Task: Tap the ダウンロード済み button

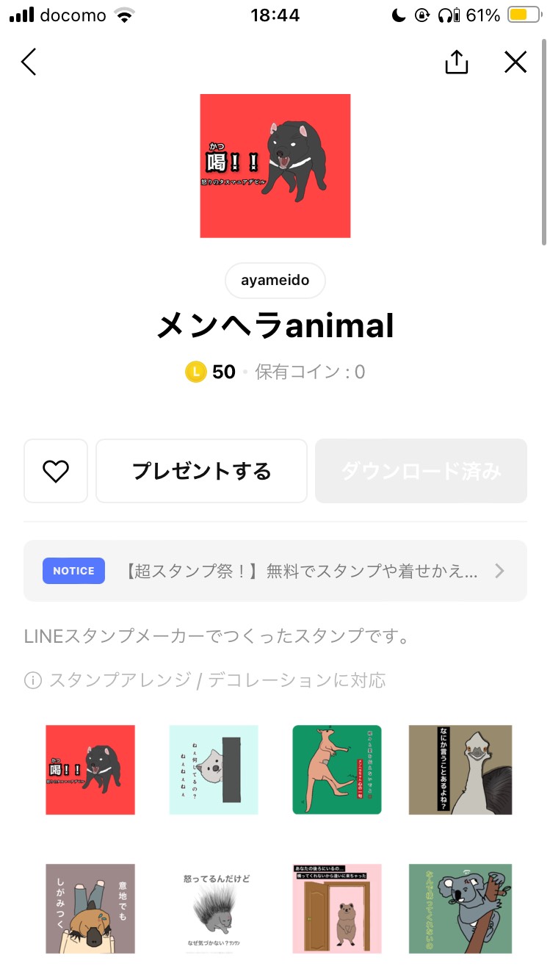Action: tap(421, 471)
